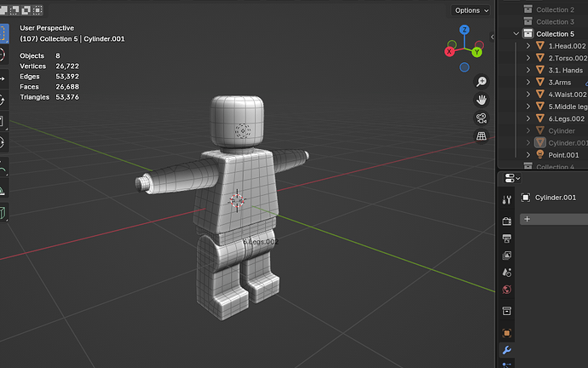Expand the 4.Waist.002 object
This screenshot has width=588, height=368.
pyautogui.click(x=528, y=95)
